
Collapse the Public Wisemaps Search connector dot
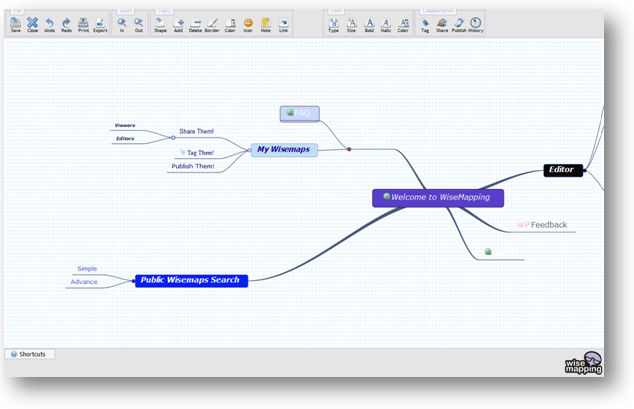[x=133, y=281]
